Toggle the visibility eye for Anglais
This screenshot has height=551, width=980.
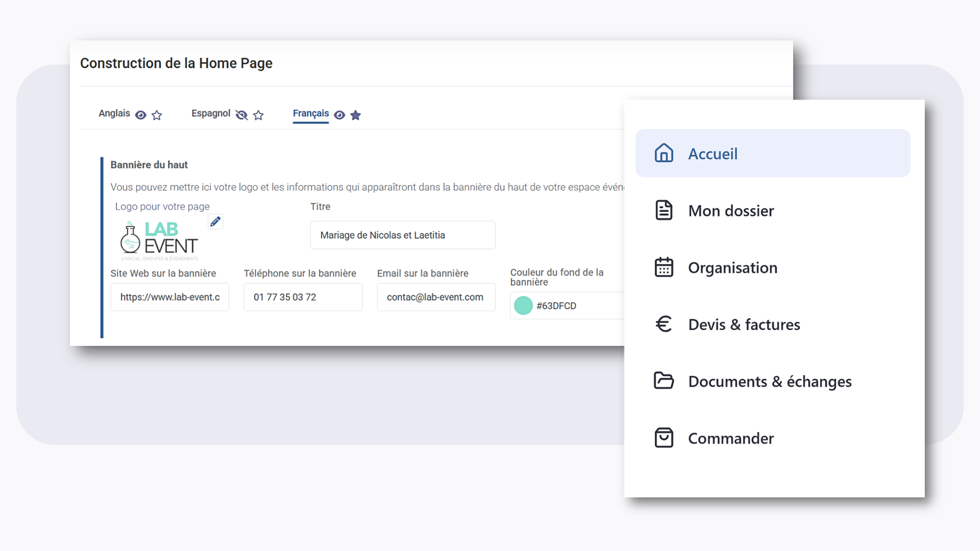pyautogui.click(x=140, y=115)
